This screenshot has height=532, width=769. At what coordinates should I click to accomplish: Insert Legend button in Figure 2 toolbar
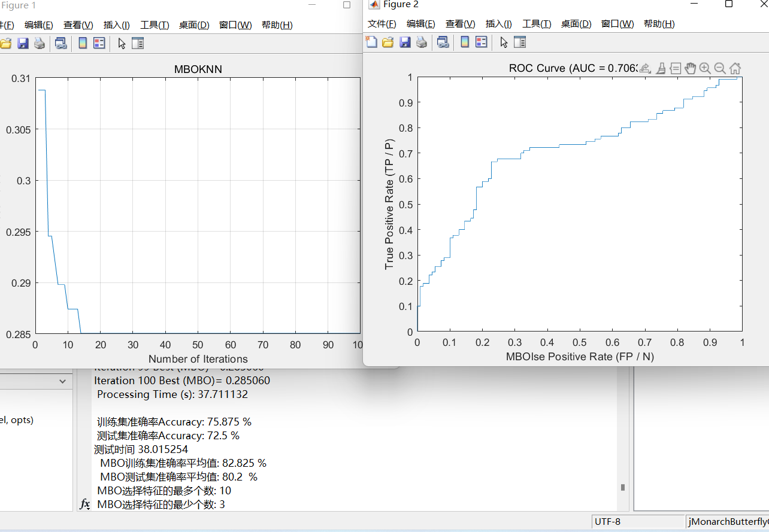[481, 42]
